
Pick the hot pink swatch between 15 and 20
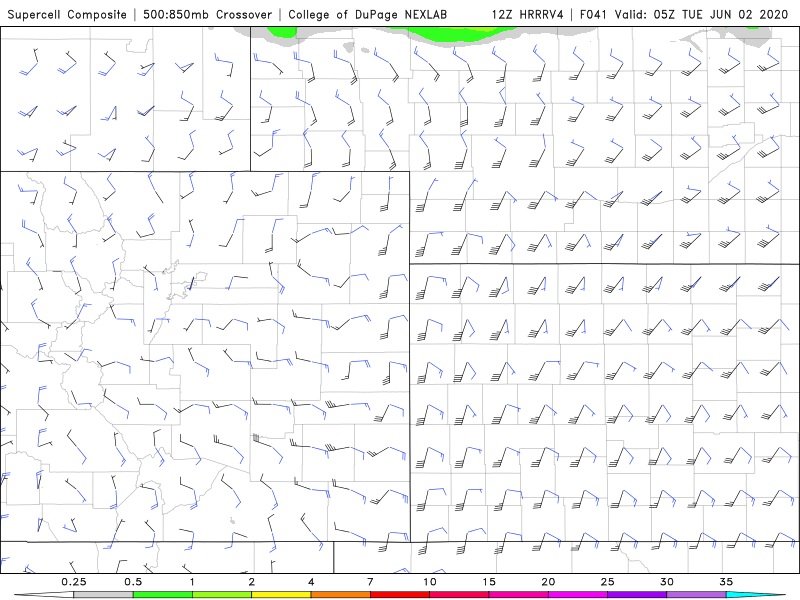coord(518,595)
